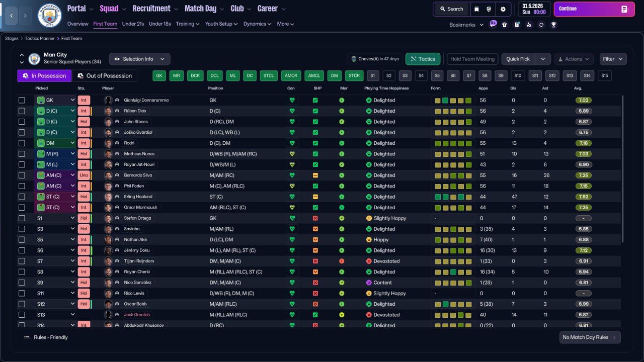The width and height of the screenshot is (644, 362).
Task: Open the Under 21s tab
Action: coord(133,24)
